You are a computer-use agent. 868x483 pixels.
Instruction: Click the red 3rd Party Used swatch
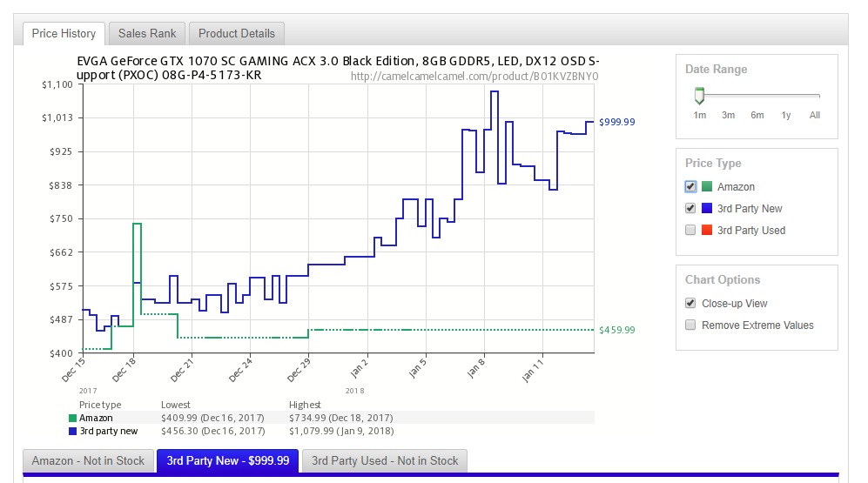pyautogui.click(x=707, y=230)
